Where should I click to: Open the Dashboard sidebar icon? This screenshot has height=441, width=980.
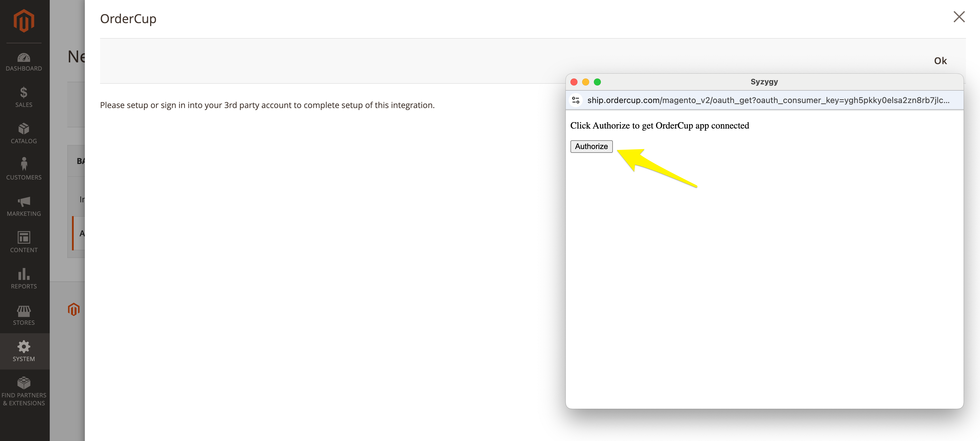click(x=24, y=62)
